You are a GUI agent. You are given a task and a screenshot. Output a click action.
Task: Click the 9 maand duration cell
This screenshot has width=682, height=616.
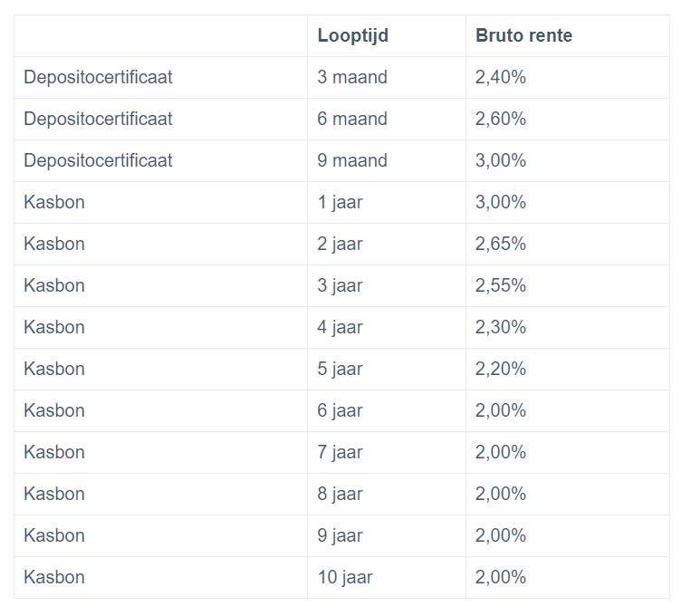coord(352,161)
